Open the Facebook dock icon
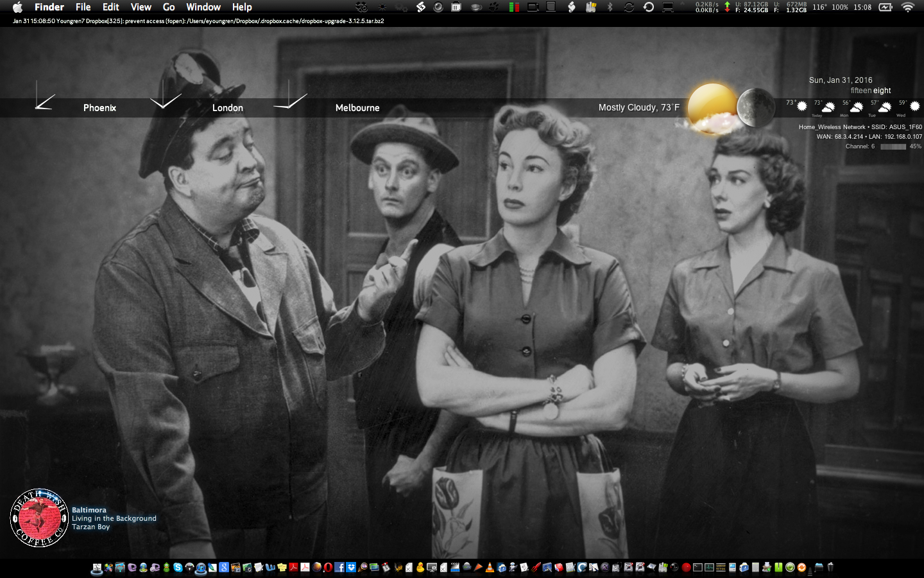Image resolution: width=924 pixels, height=578 pixels. pyautogui.click(x=339, y=568)
